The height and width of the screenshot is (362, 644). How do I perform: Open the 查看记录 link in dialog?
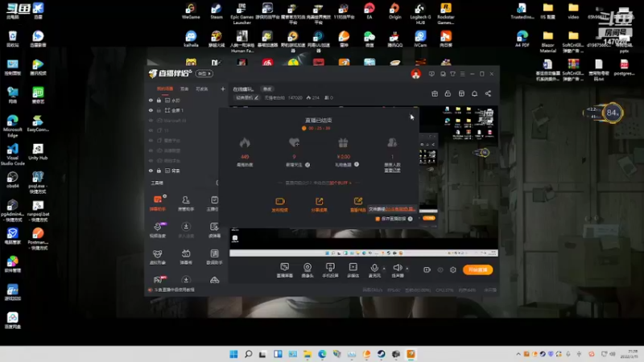(392, 170)
